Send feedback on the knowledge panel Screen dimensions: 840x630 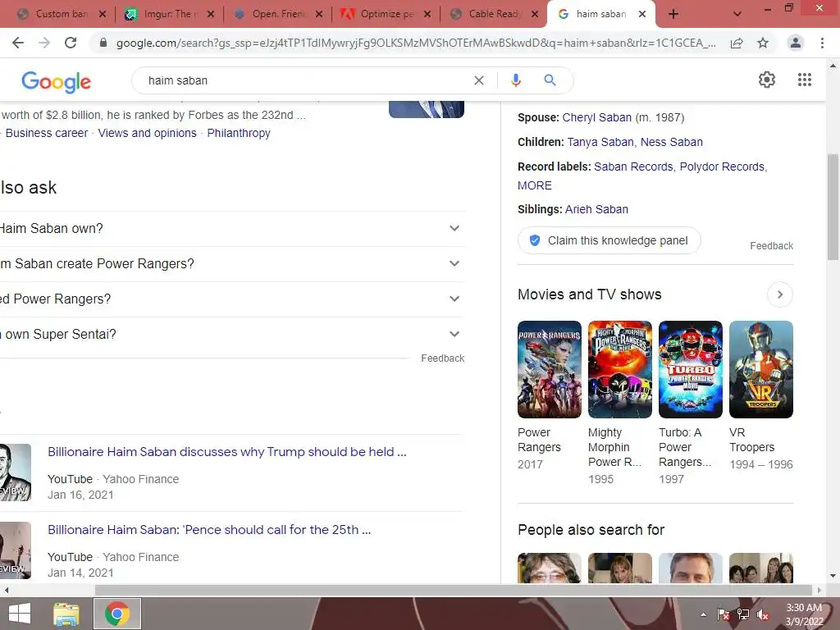click(x=771, y=246)
